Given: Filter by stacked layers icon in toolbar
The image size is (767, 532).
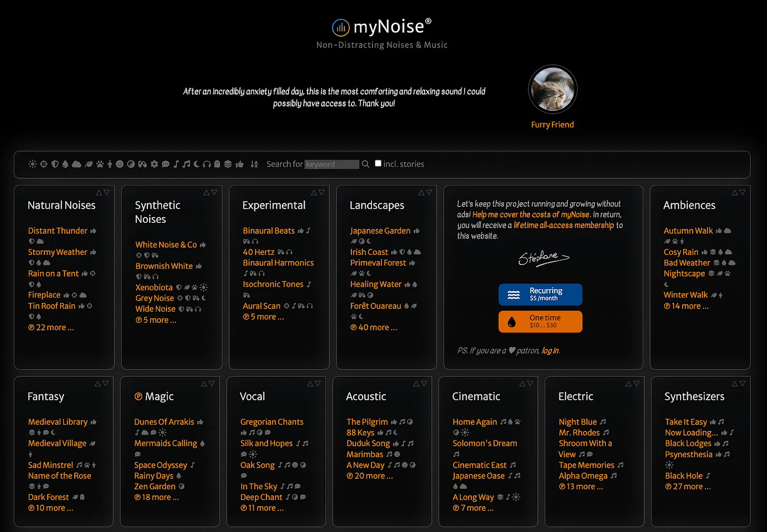Looking at the screenshot, I should 228,164.
